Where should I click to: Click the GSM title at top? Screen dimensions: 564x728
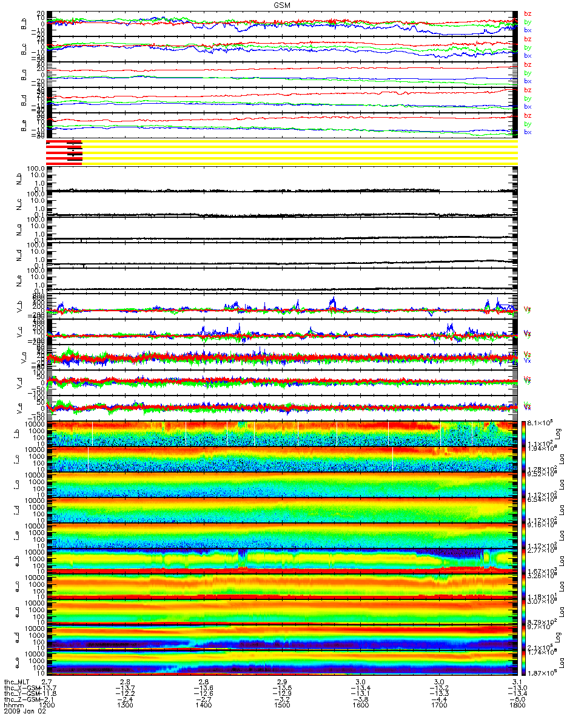[283, 4]
